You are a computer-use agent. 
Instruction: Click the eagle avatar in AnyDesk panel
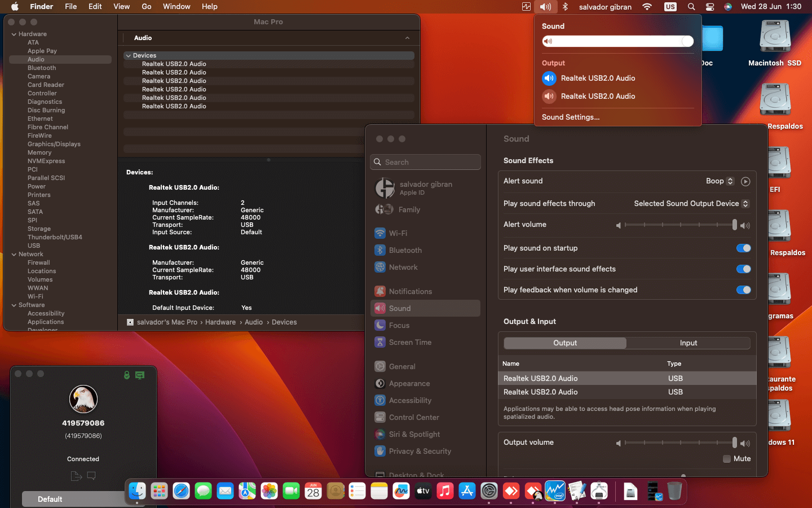pyautogui.click(x=83, y=399)
